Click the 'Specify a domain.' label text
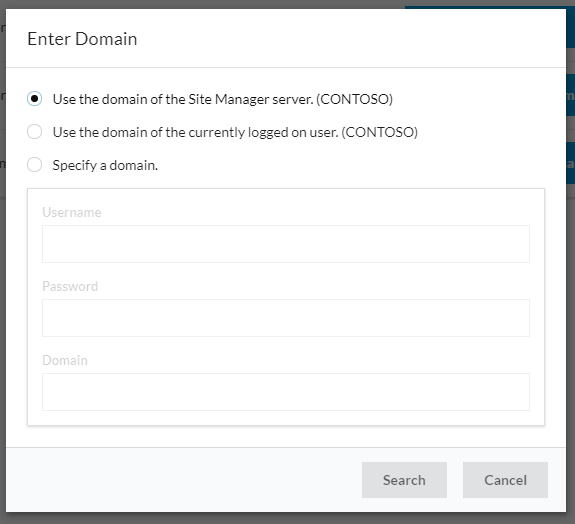The height and width of the screenshot is (524, 575). pos(105,165)
